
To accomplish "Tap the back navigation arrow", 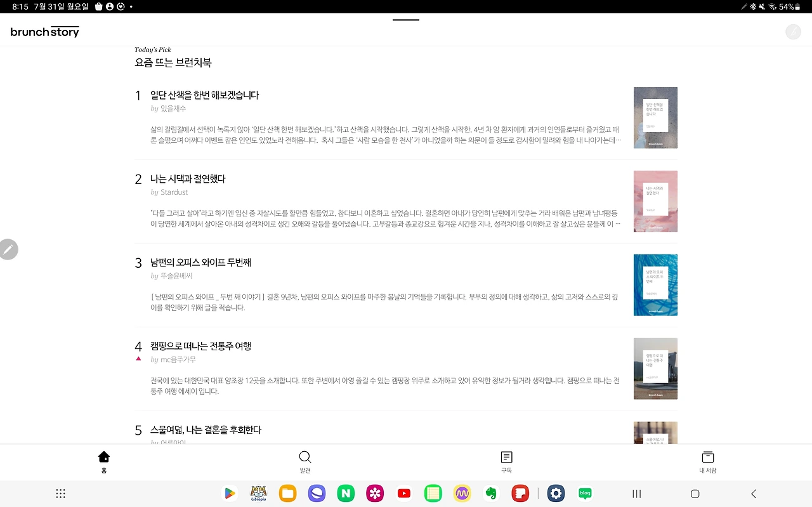I will 754,494.
